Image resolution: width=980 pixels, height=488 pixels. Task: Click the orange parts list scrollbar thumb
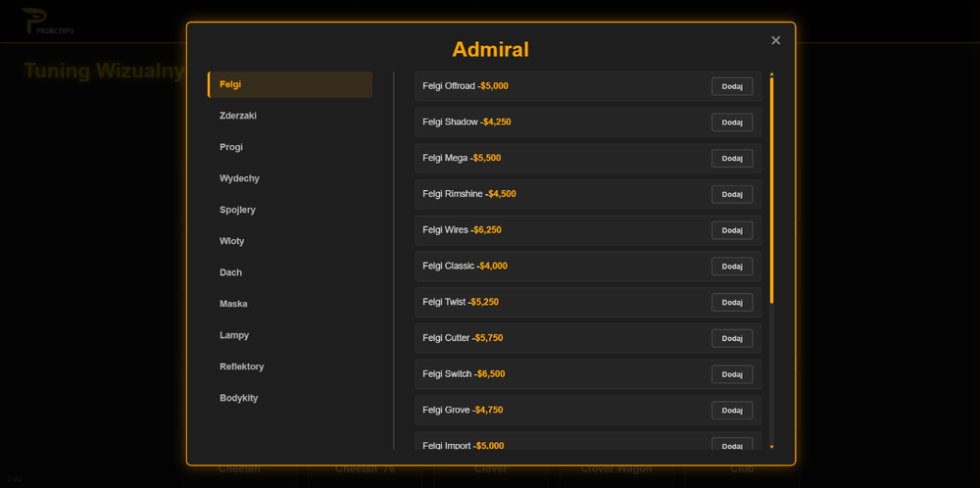click(x=772, y=190)
